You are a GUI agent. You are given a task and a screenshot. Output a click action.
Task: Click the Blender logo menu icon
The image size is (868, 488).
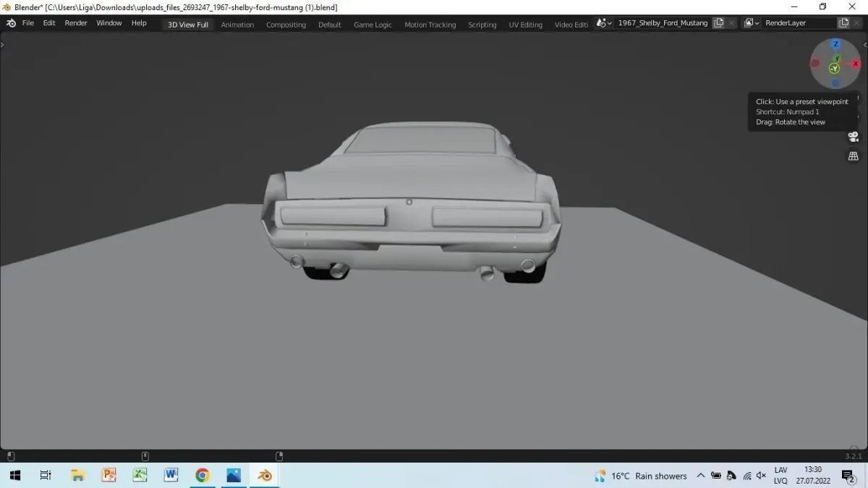coord(11,23)
